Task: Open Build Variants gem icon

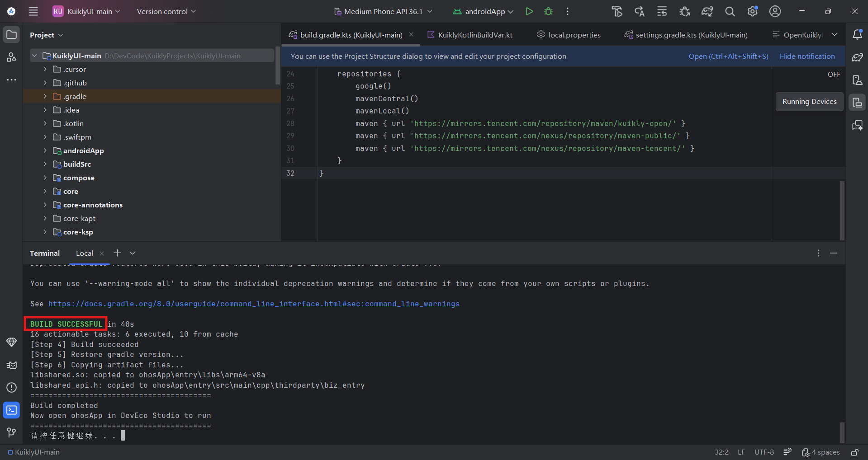Action: coord(12,342)
